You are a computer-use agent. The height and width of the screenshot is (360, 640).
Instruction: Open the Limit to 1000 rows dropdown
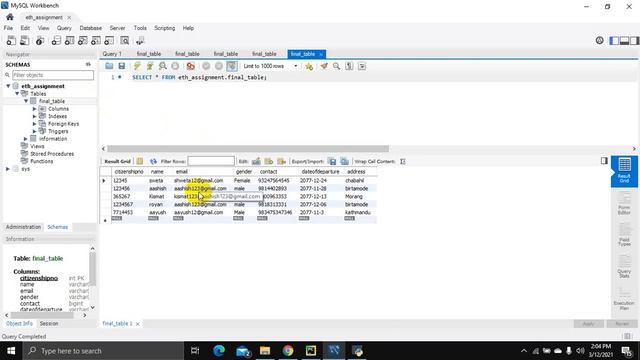coord(271,66)
